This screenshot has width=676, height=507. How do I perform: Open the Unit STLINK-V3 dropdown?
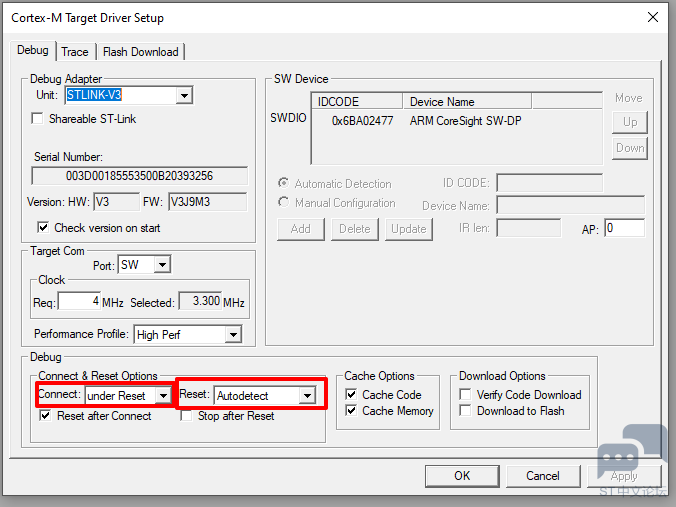click(x=184, y=95)
